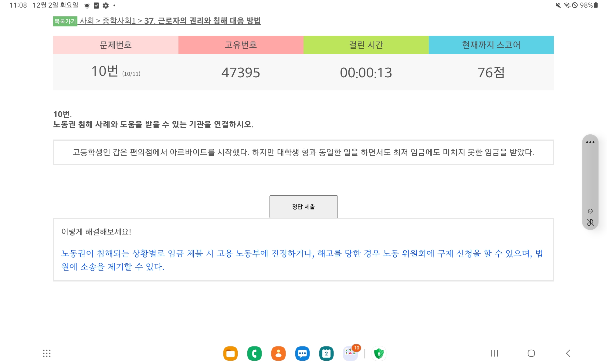Image resolution: width=607 pixels, height=364 pixels.
Task: Tap the 목록가기 green button
Action: (x=65, y=21)
